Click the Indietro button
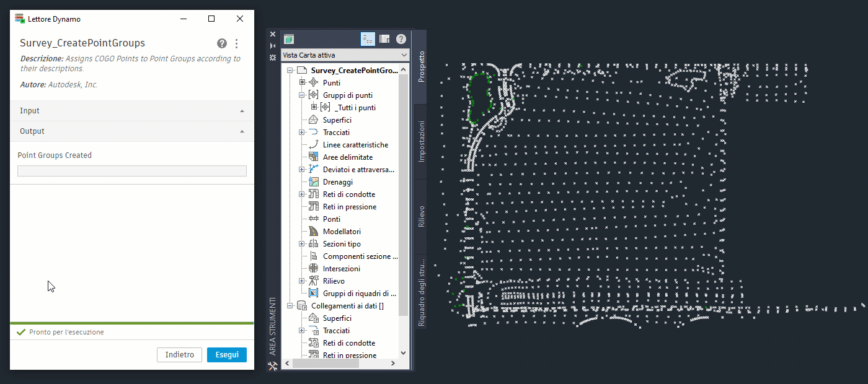 tap(180, 355)
